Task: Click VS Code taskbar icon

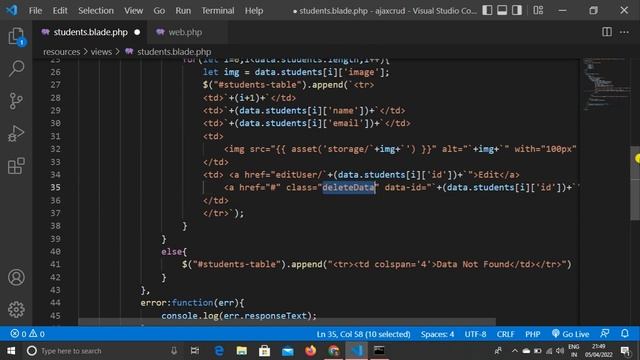Action: 356,351
